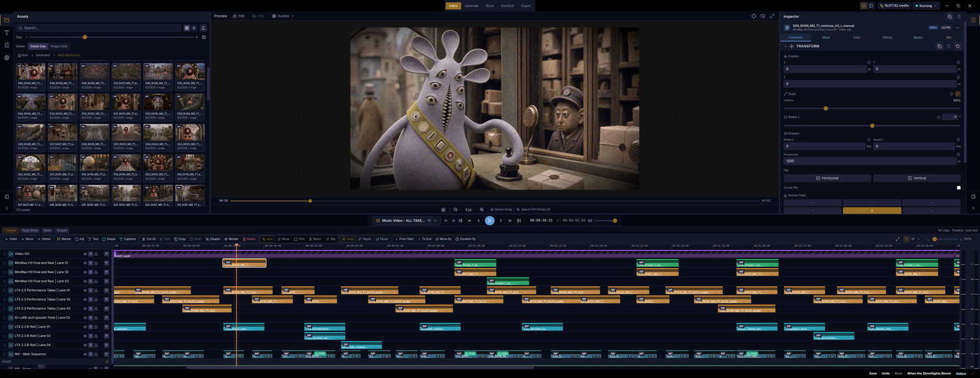Switch to the Generate tab

pyautogui.click(x=472, y=6)
